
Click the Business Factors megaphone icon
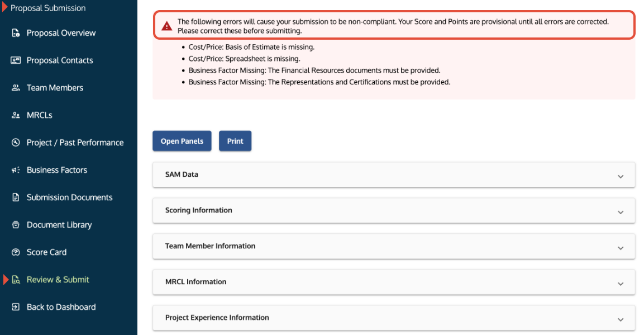(14, 170)
